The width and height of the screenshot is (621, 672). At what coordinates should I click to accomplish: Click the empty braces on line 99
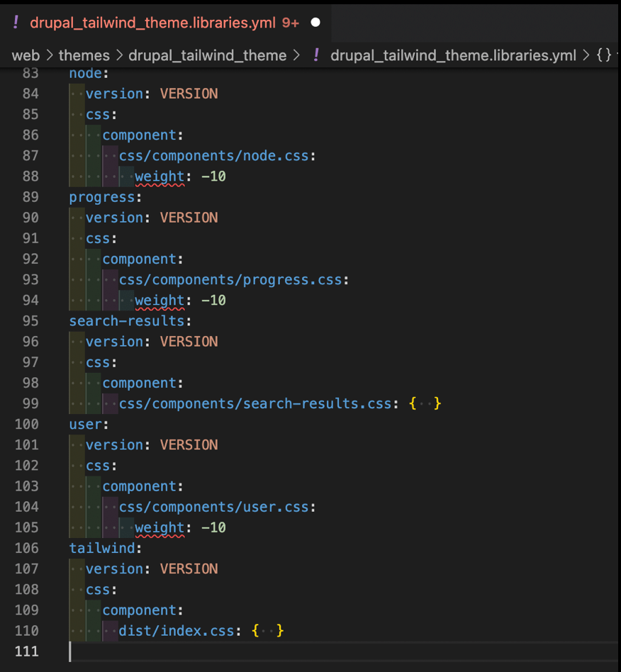(425, 403)
